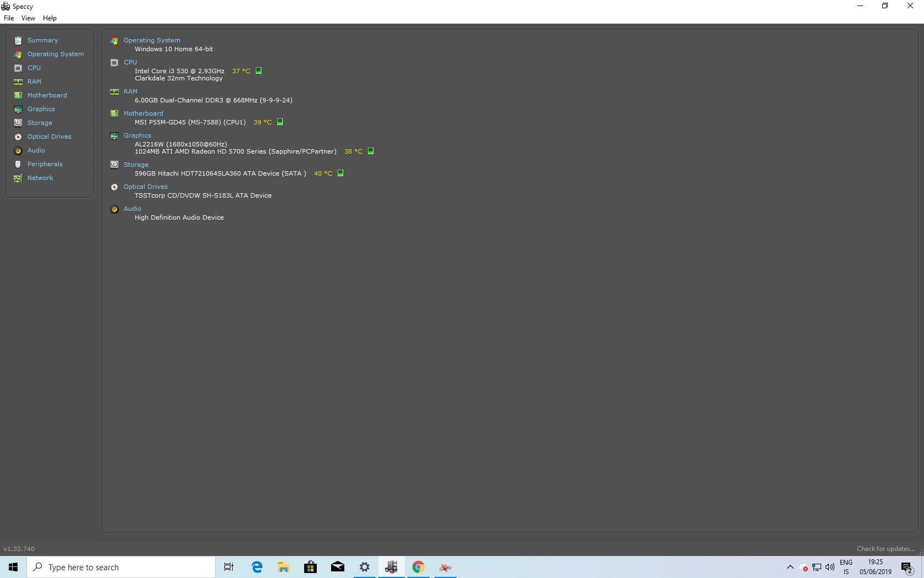
Task: Select Motherboard in the sidebar
Action: (x=47, y=95)
